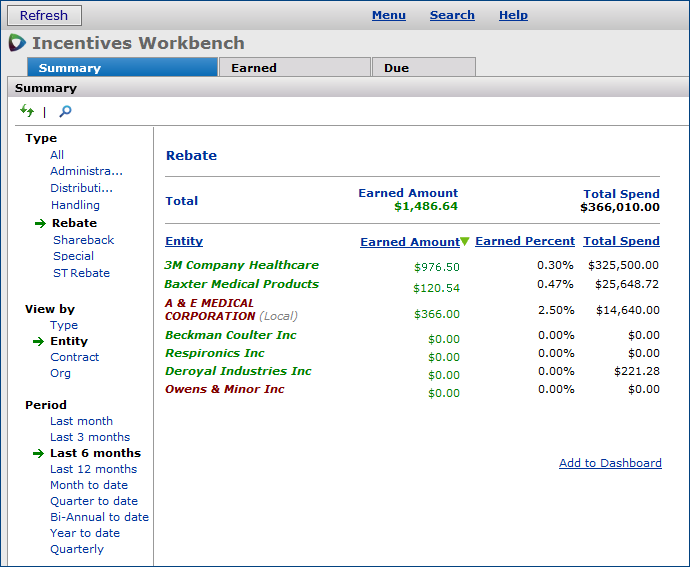This screenshot has width=690, height=567.
Task: Sort by Earned Percent column
Action: pyautogui.click(x=525, y=241)
